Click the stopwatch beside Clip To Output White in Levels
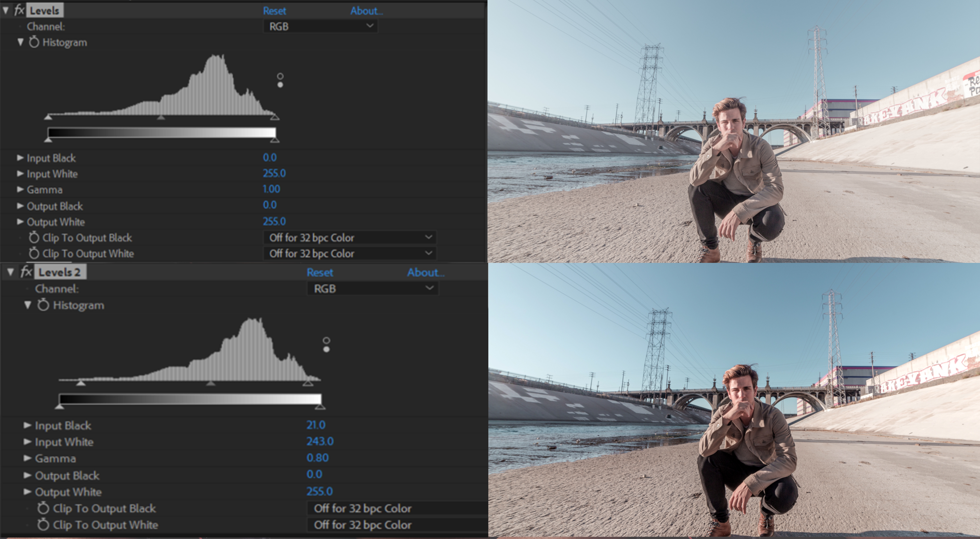This screenshot has width=980, height=539. tap(34, 254)
